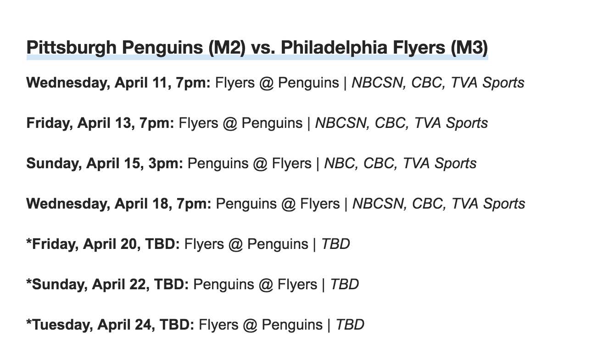
Task: Click the NBC, CBC, TVA Sports listing for April 15
Action: pyautogui.click(x=400, y=164)
